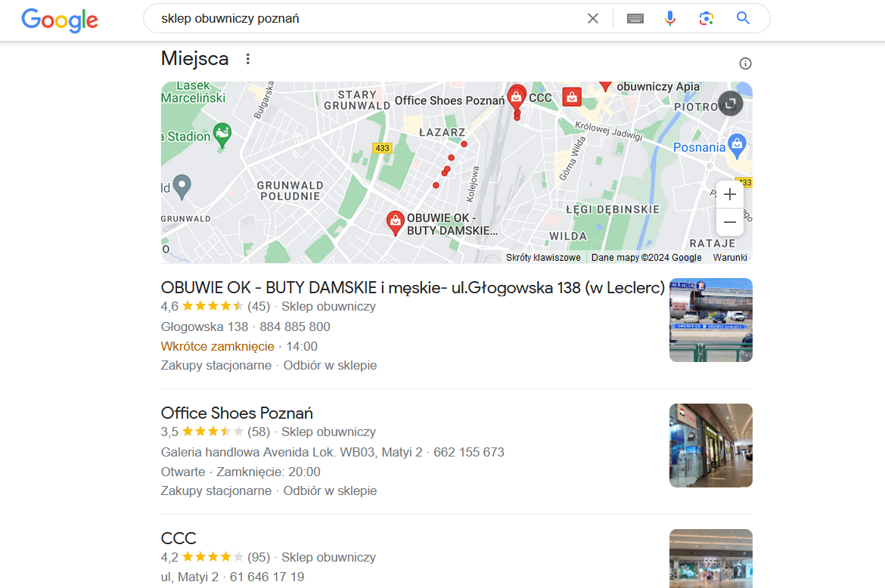Open Office Shoes Poznań listing title

(x=237, y=413)
